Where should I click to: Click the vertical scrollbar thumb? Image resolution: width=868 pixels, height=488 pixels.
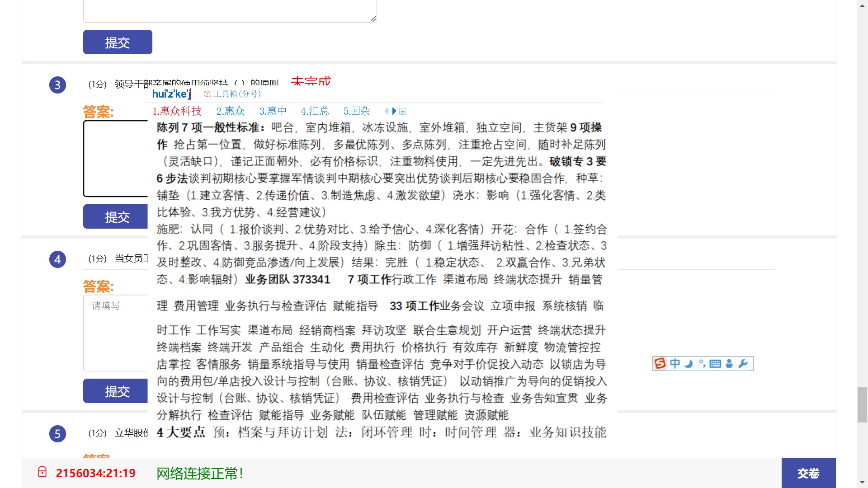(x=862, y=404)
